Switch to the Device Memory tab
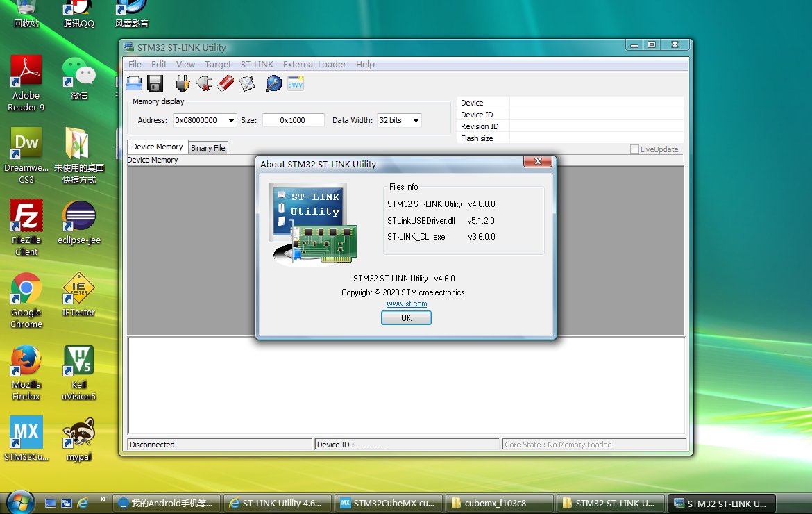The image size is (812, 514). coord(158,147)
